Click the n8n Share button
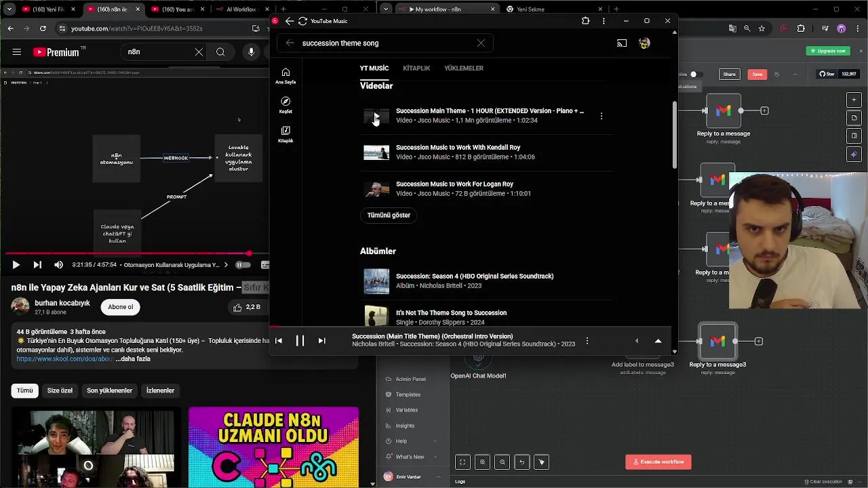Viewport: 868px width, 488px height. [729, 75]
